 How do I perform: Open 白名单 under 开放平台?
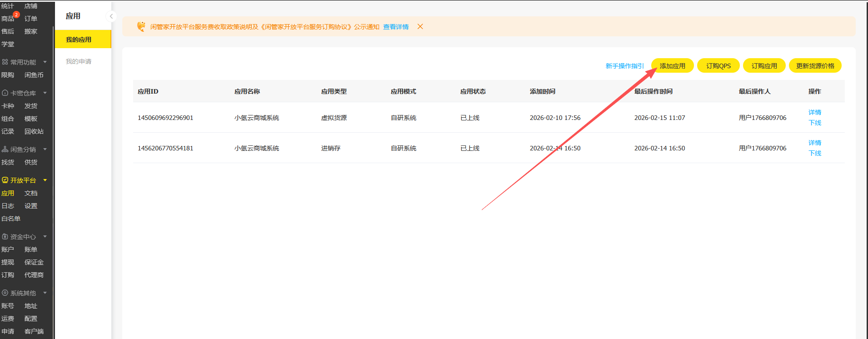coord(11,219)
